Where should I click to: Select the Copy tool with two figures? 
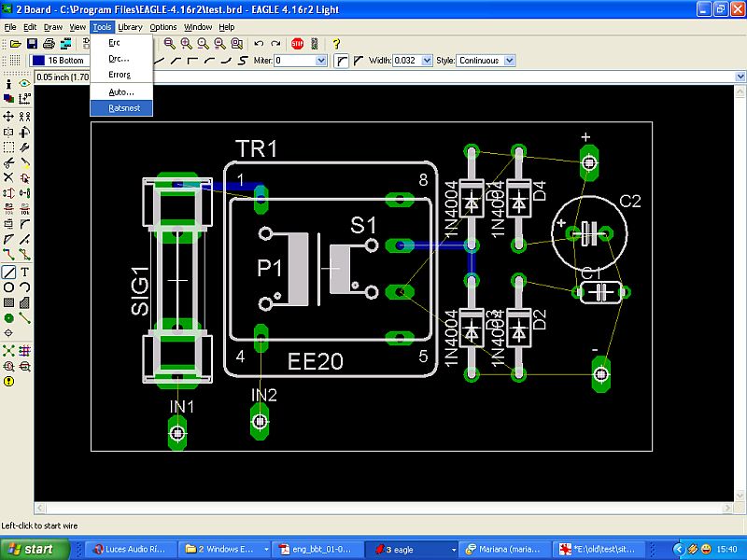[25, 116]
